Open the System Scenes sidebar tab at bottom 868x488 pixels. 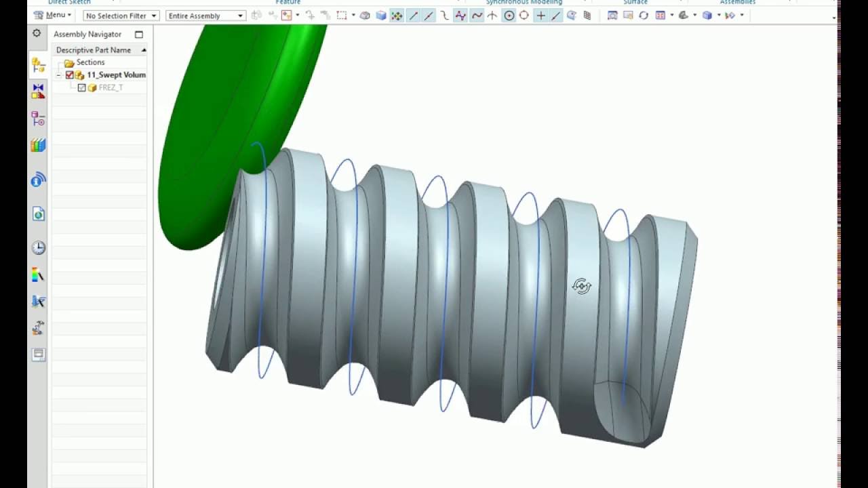pyautogui.click(x=38, y=354)
